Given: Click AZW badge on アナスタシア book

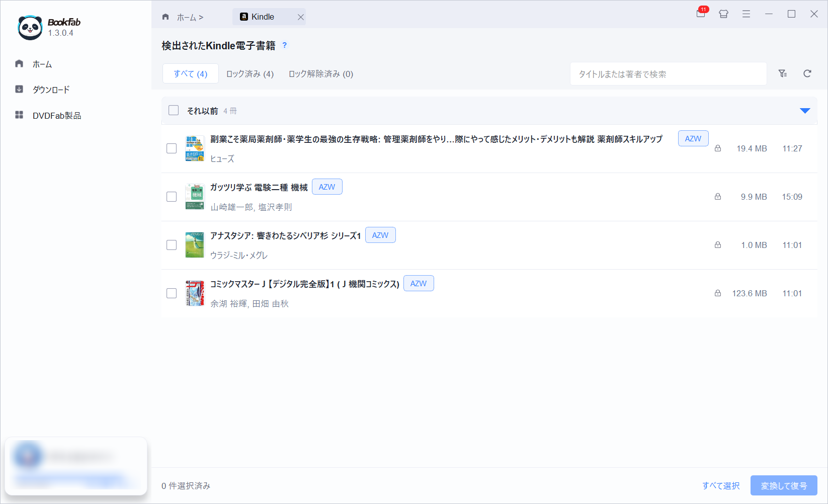Looking at the screenshot, I should click(380, 235).
